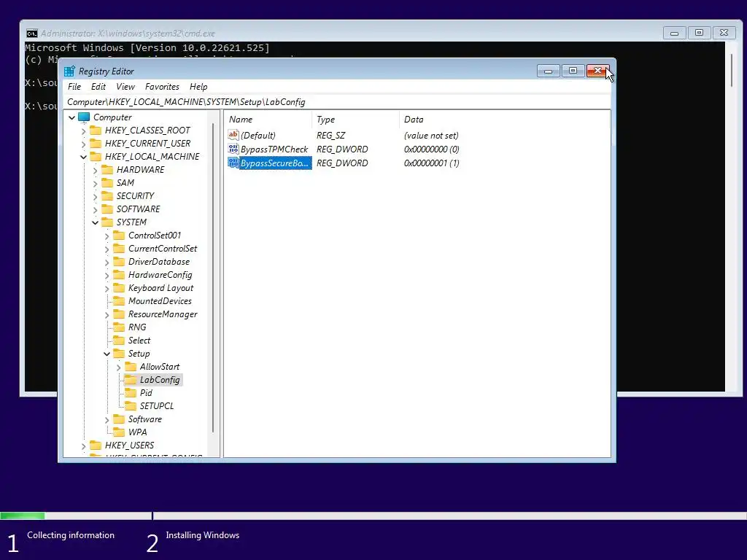This screenshot has height=560, width=747.
Task: Collapse the Setup key arrow
Action: pos(107,354)
